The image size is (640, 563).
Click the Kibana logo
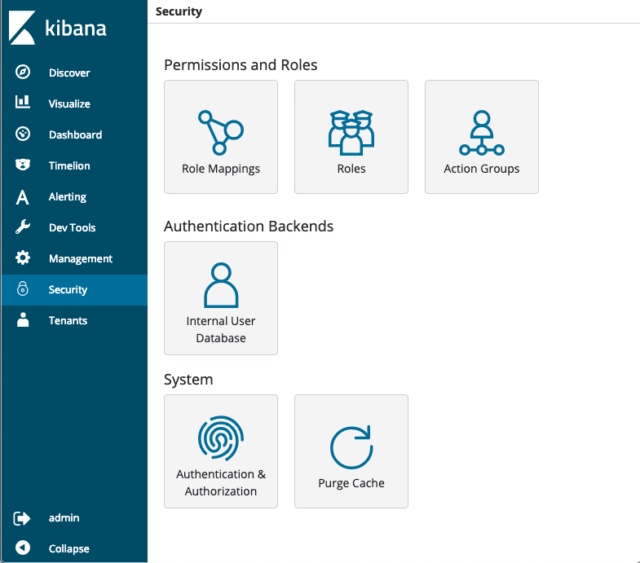click(58, 28)
